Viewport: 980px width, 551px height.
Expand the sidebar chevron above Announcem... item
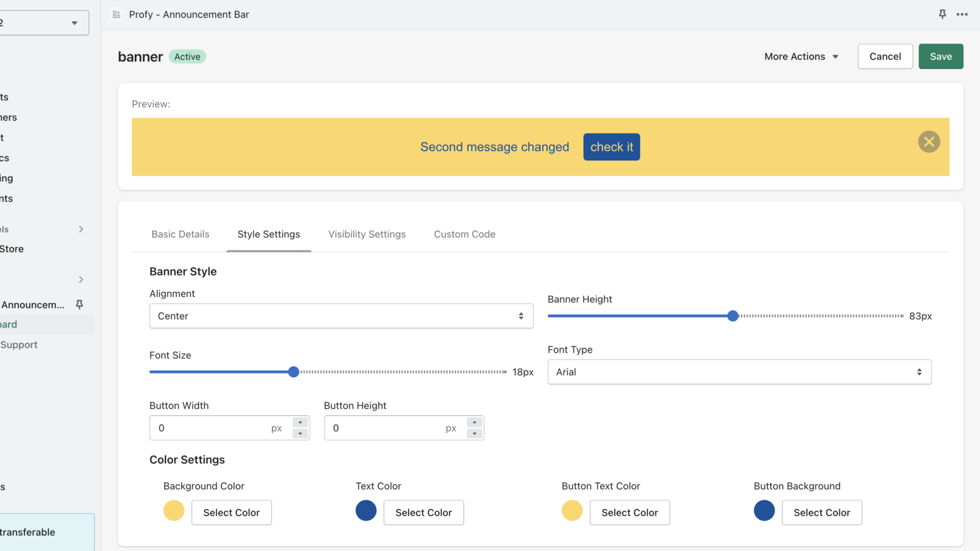pyautogui.click(x=81, y=279)
